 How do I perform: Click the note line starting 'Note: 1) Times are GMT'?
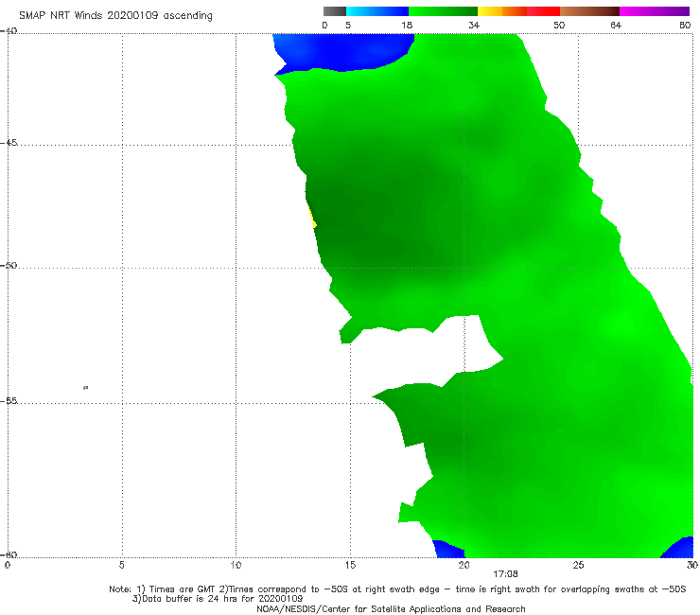[x=397, y=589]
